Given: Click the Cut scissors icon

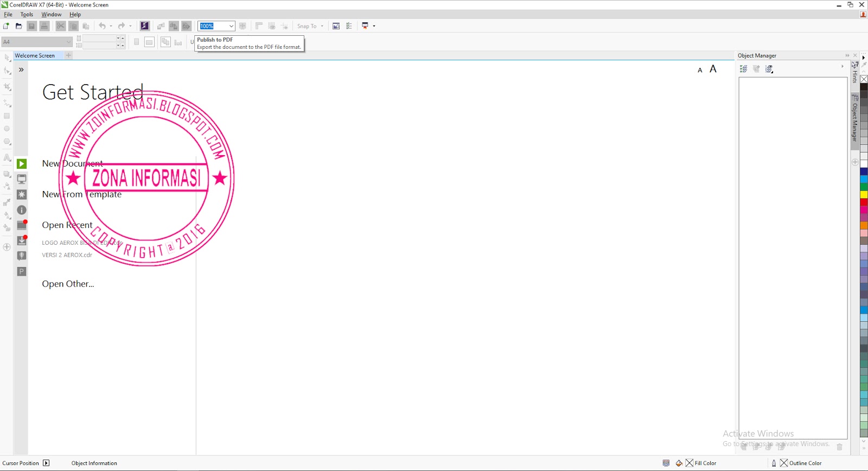Looking at the screenshot, I should point(60,26).
